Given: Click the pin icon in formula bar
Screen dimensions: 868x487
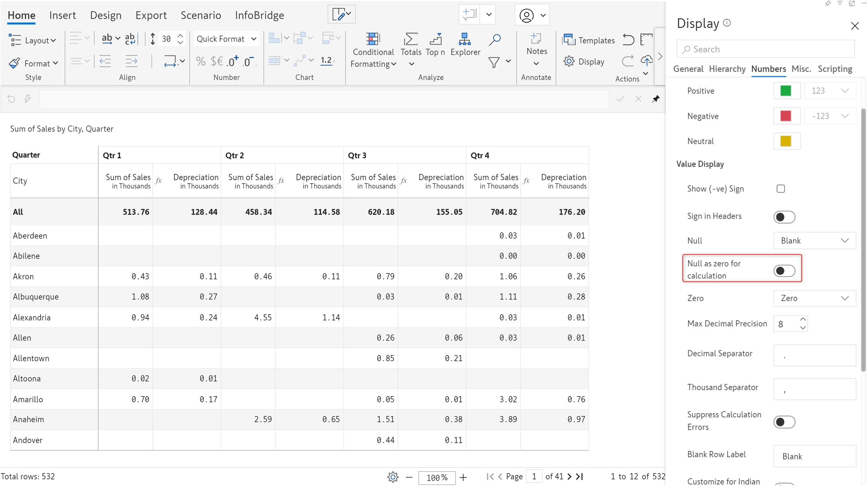Looking at the screenshot, I should tap(656, 99).
